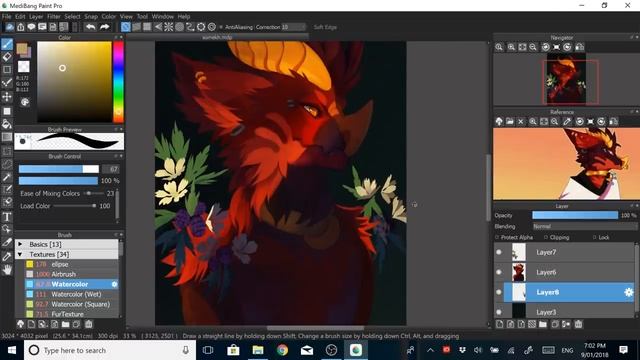Enable radial snap guide

[169, 27]
